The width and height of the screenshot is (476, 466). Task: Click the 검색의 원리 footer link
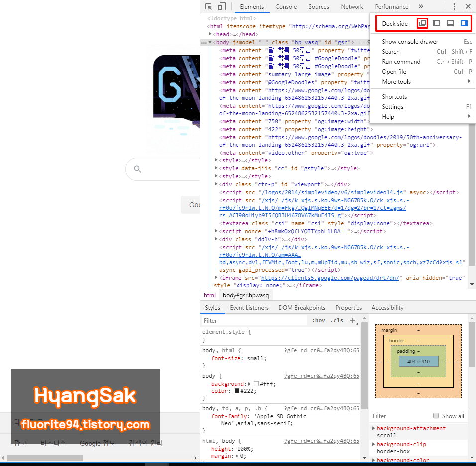click(x=146, y=443)
